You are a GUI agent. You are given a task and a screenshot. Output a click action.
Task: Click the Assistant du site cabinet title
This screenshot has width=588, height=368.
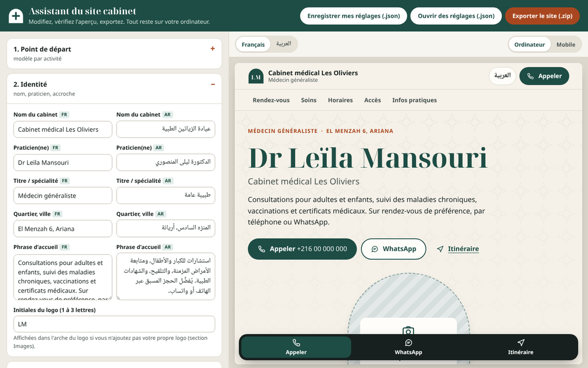tap(83, 11)
